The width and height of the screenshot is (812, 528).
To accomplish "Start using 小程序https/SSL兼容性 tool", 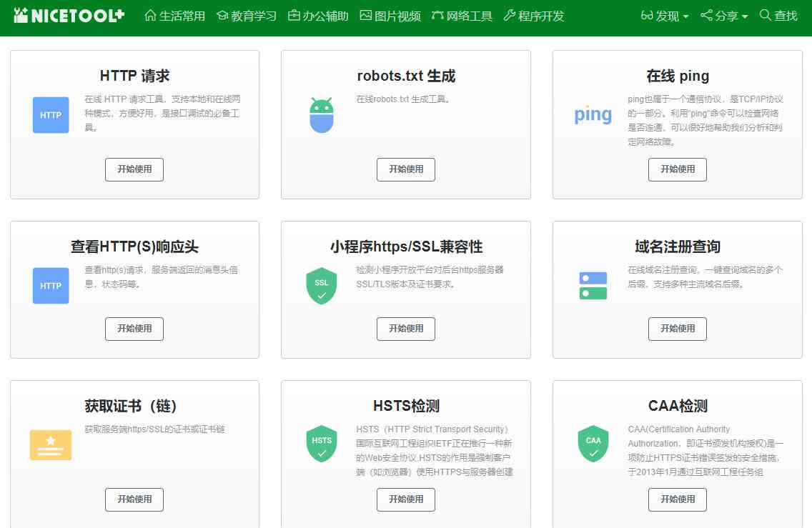I will click(406, 329).
